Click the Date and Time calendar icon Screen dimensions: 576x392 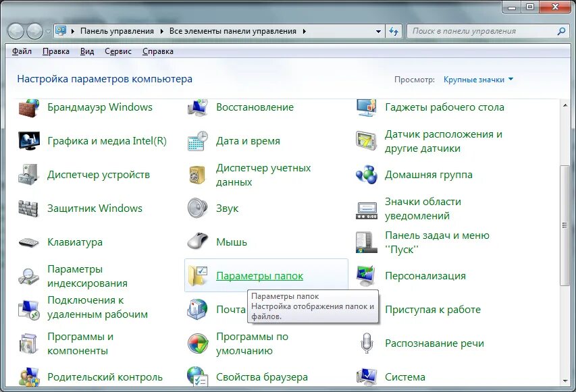point(198,141)
